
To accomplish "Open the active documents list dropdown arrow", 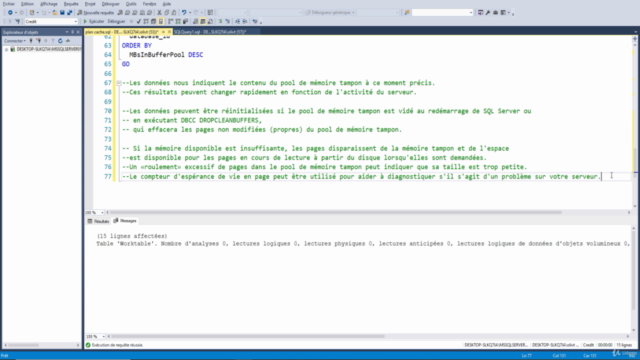I will tap(636, 32).
